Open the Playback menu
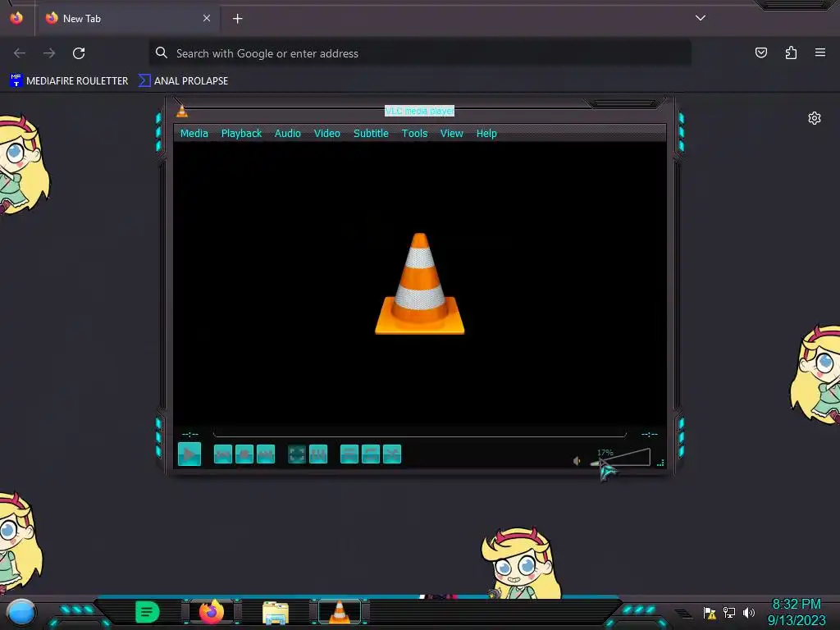Image resolution: width=840 pixels, height=630 pixels. (242, 134)
